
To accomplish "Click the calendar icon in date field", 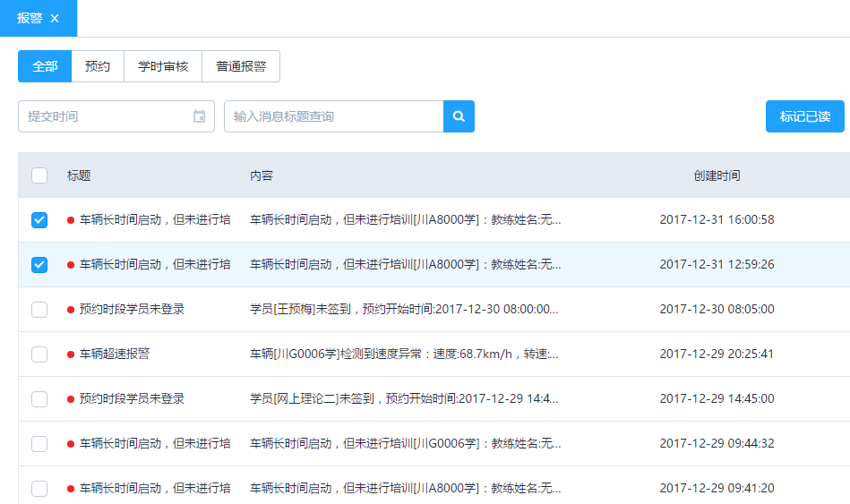I will click(199, 116).
